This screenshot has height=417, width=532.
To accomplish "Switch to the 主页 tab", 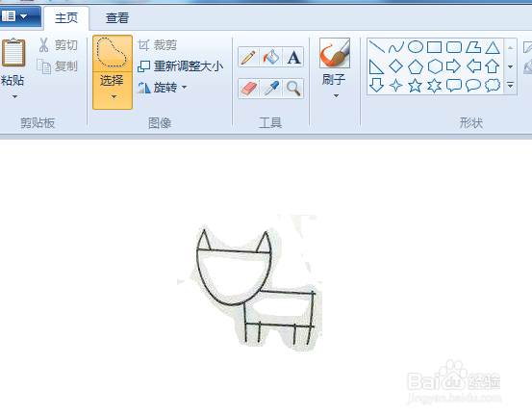I will (x=66, y=18).
